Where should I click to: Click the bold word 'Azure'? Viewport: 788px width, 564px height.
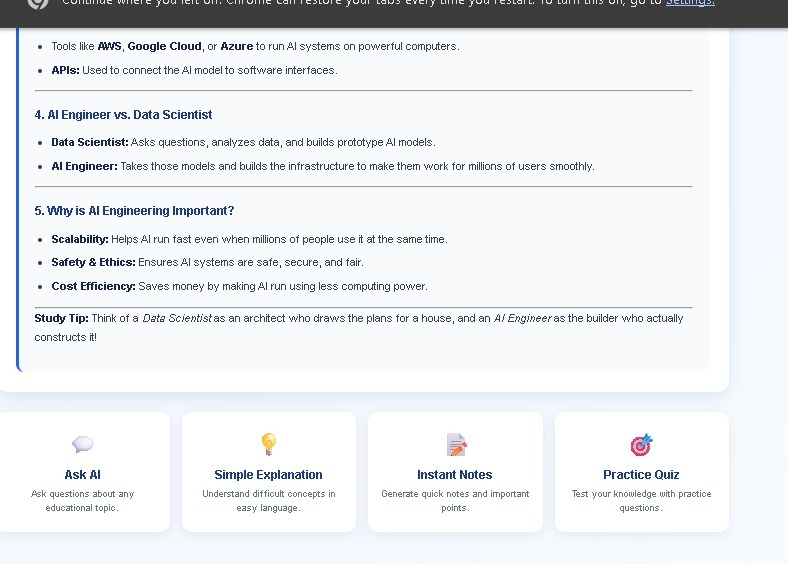(x=237, y=46)
